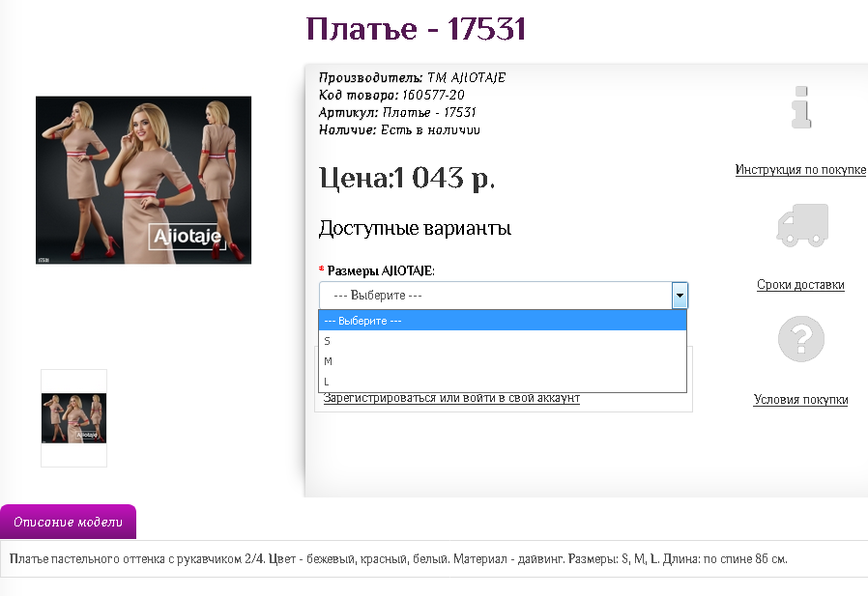Viewport: 868px width, 596px height.
Task: Click the dress description paragraph text
Action: (398, 559)
